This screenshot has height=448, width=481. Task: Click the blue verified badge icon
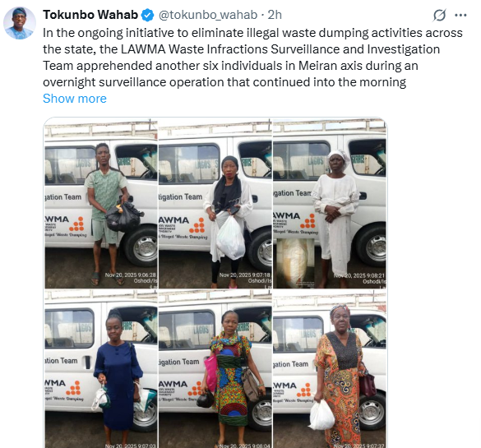pyautogui.click(x=147, y=15)
